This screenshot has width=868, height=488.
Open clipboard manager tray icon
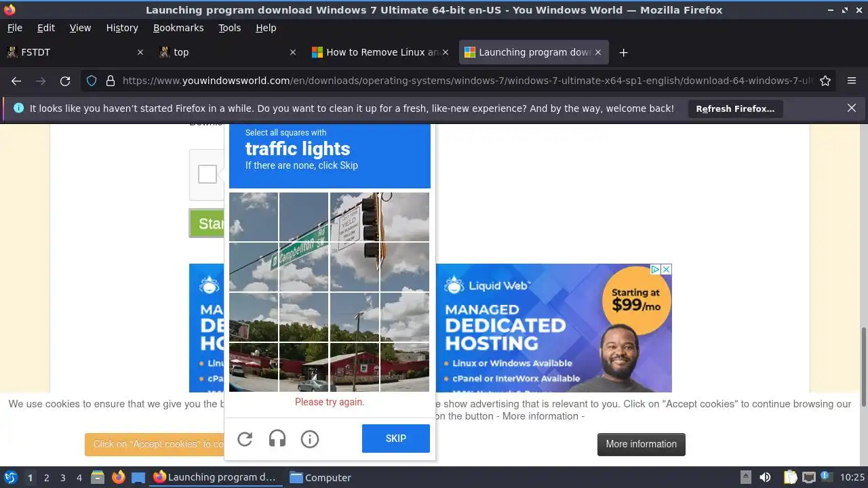tap(790, 477)
